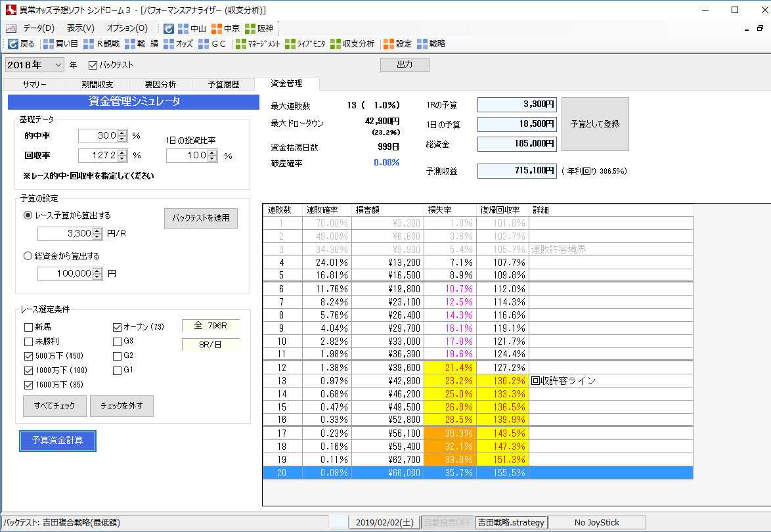Increase 回収率 with up arrow

[x=122, y=152]
